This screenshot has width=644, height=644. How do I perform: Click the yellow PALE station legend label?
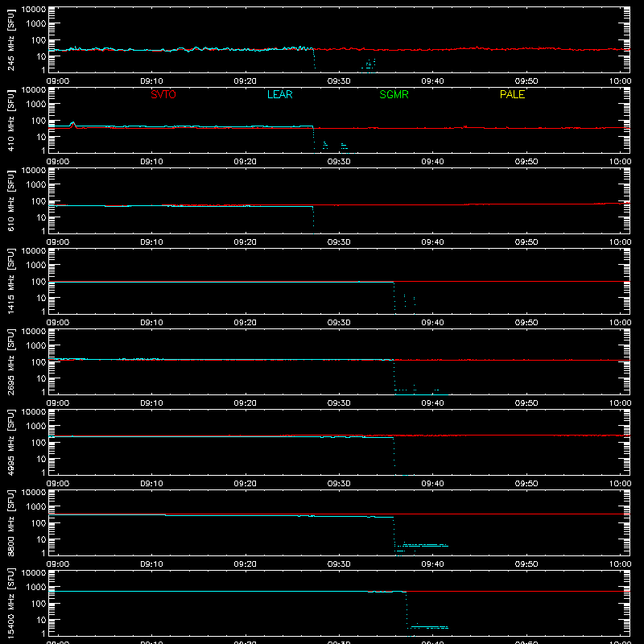(x=512, y=94)
